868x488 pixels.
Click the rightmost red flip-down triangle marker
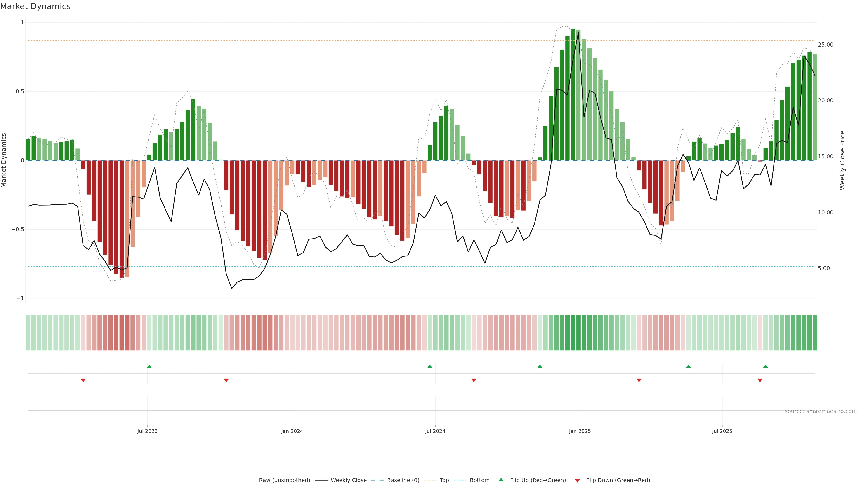[x=760, y=380]
